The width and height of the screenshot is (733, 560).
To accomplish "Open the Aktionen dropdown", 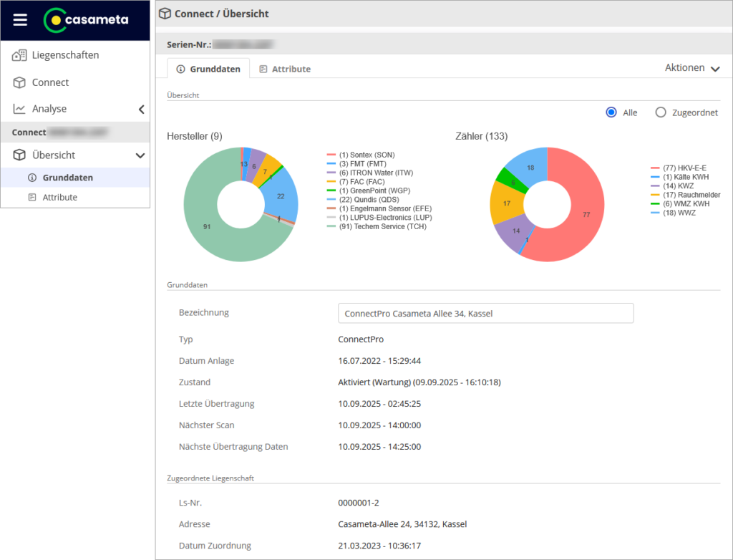I will (691, 68).
